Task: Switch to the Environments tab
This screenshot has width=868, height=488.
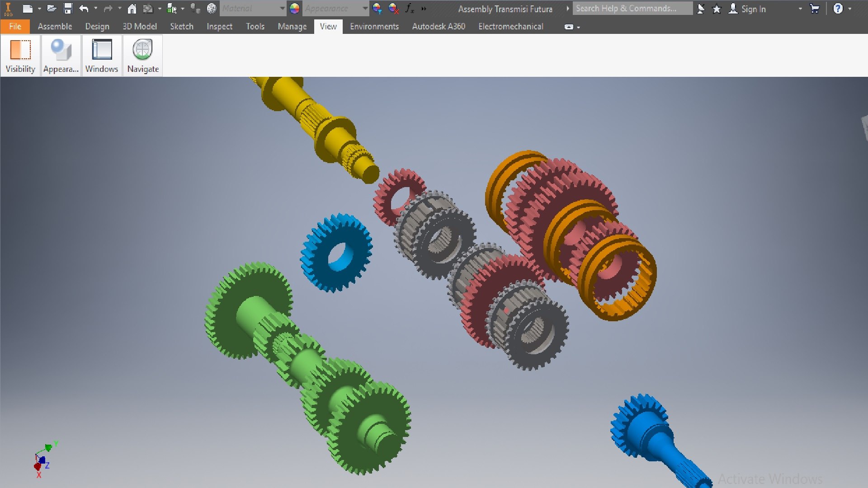Action: point(374,27)
